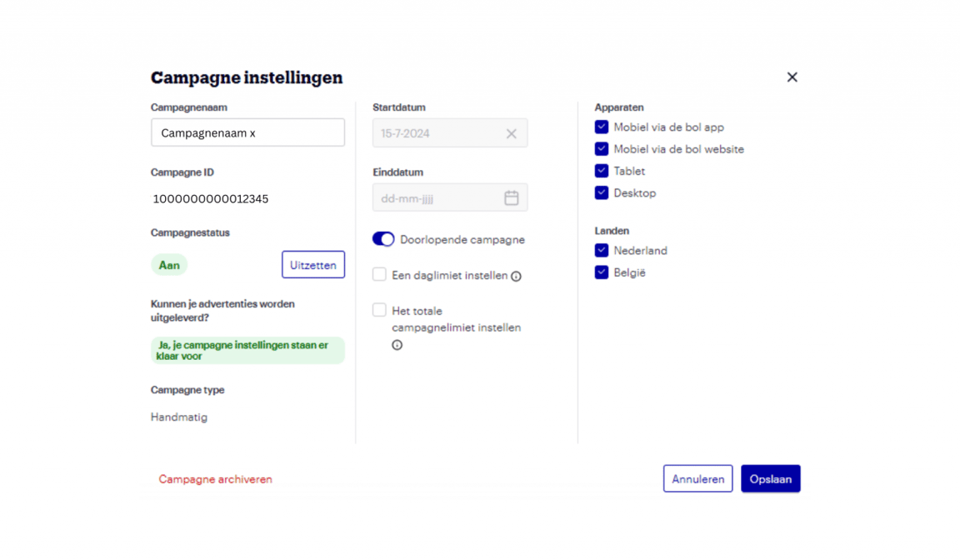Open the Einddatum calendar picker icon
The width and height of the screenshot is (960, 560).
tap(511, 198)
